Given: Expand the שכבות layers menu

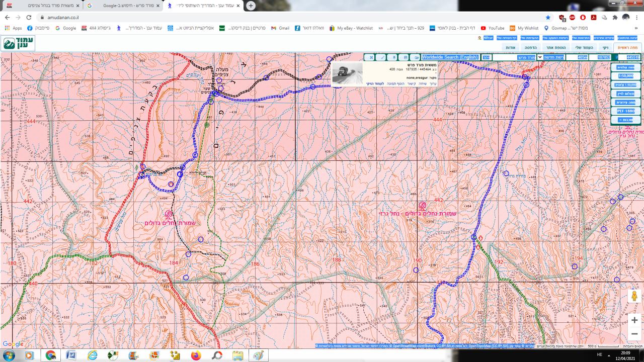Looking at the screenshot, I should point(625,120).
